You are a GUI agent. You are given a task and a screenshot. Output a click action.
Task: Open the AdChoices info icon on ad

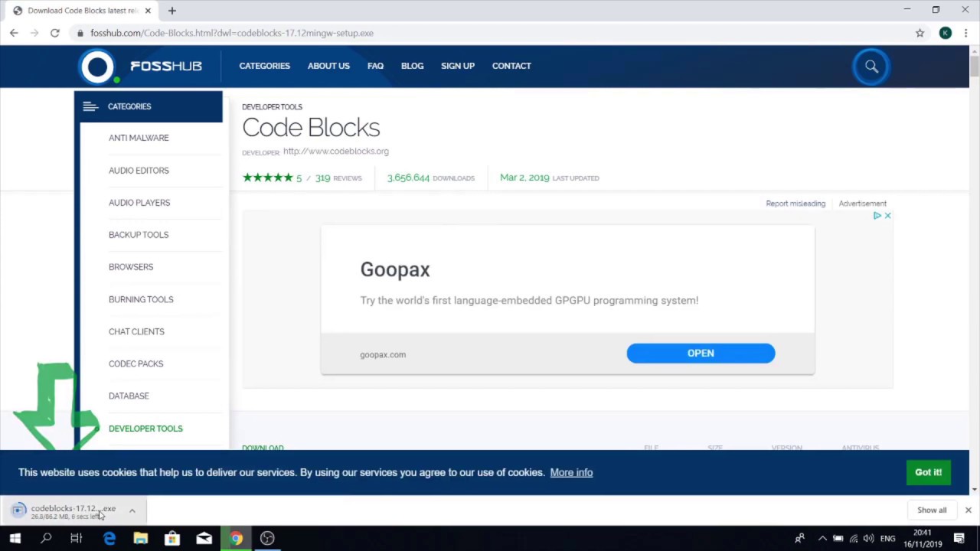click(877, 216)
